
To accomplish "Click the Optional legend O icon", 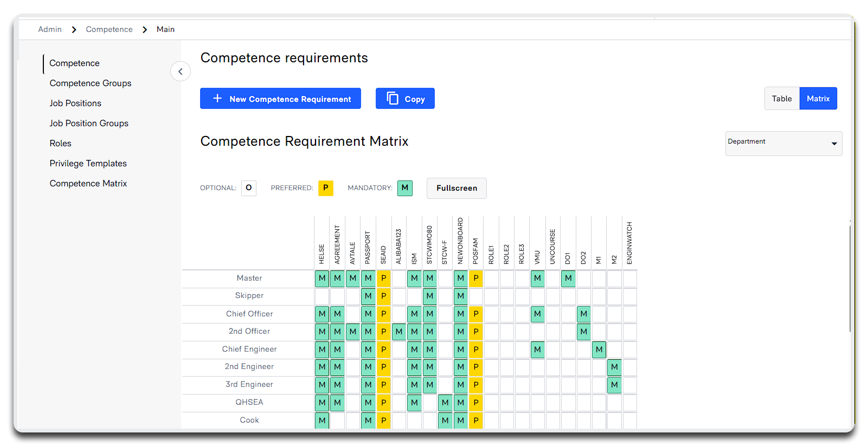I will [249, 188].
